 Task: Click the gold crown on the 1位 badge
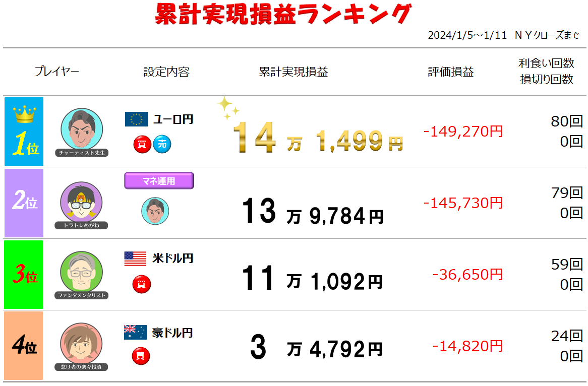[x=25, y=114]
